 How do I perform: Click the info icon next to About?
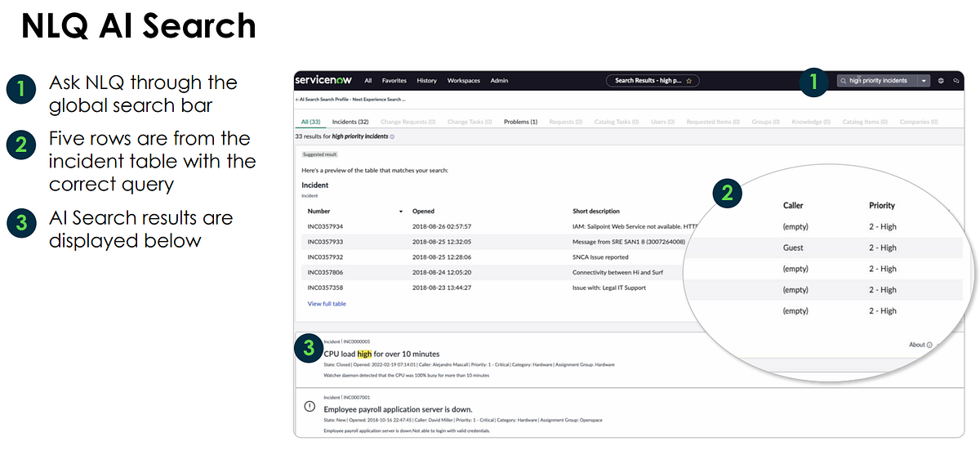coord(929,345)
